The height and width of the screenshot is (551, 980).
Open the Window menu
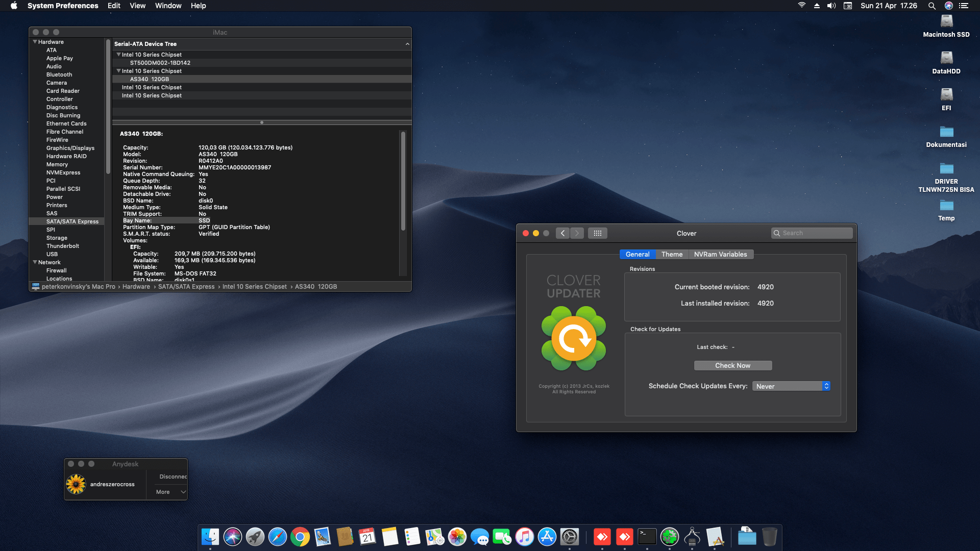168,6
